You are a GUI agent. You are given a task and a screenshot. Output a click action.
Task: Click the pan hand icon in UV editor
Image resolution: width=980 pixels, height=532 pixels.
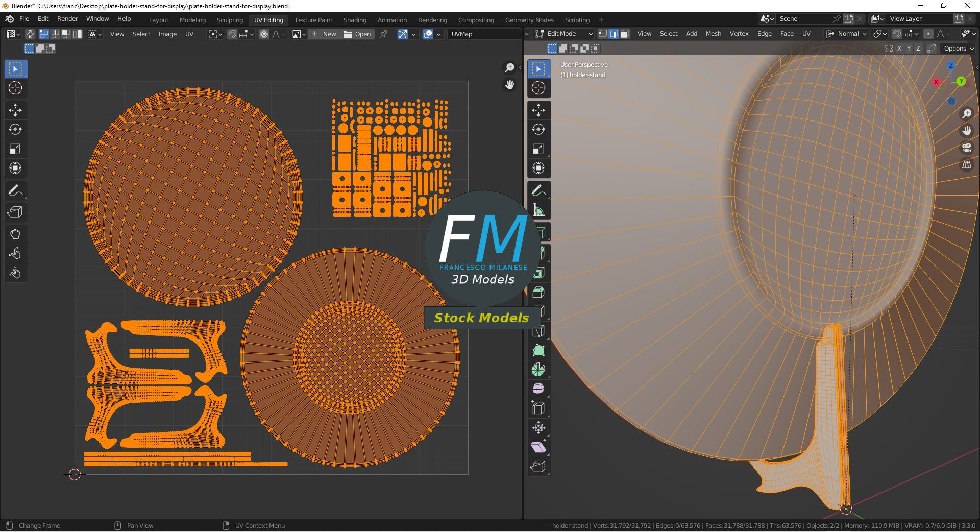[x=509, y=85]
